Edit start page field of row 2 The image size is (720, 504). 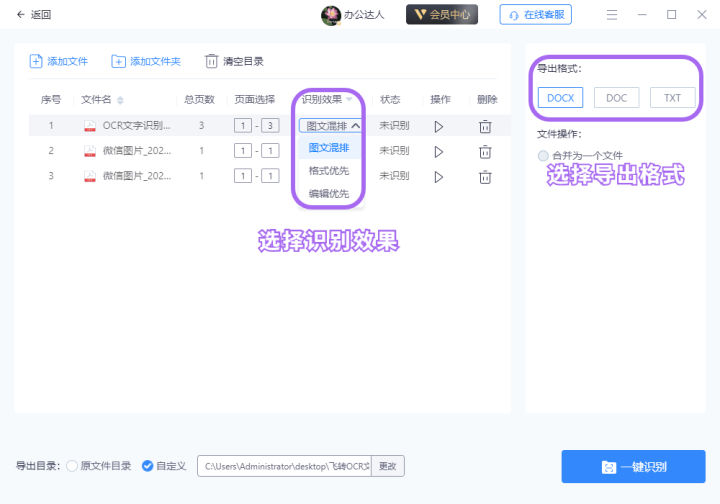pos(242,151)
